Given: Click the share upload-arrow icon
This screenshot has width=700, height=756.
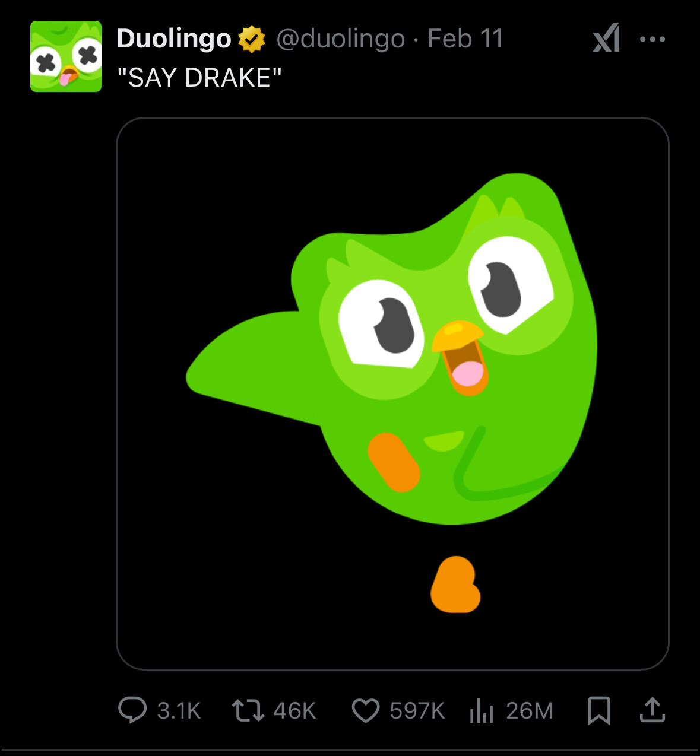Looking at the screenshot, I should click(x=652, y=710).
